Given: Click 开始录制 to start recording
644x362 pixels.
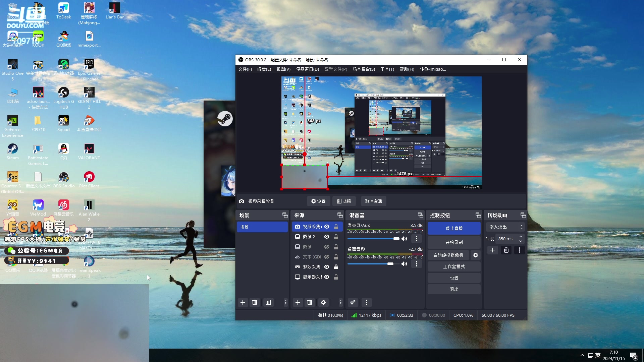Looking at the screenshot, I should [454, 242].
